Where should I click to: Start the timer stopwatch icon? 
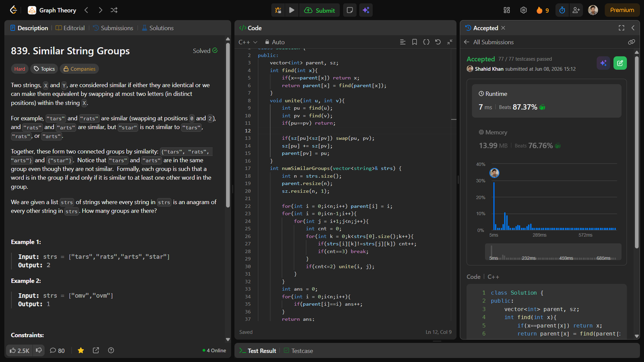[562, 10]
